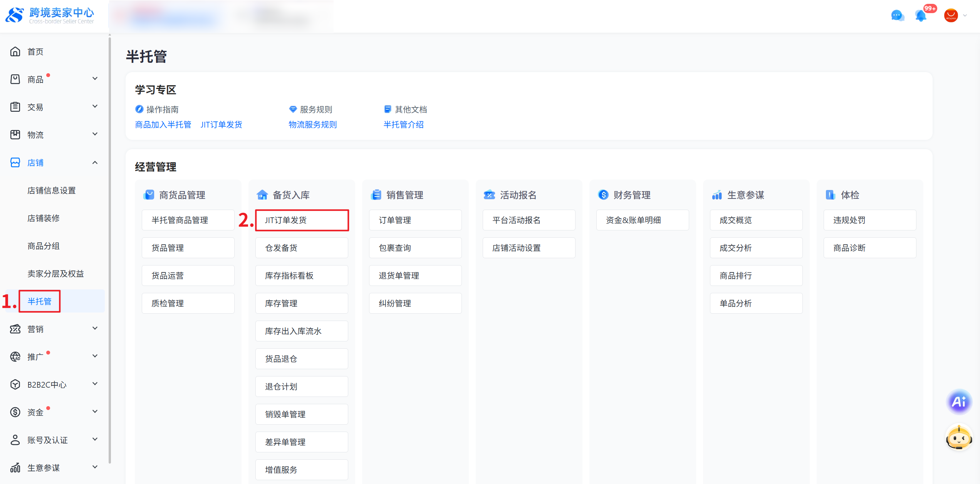Open the AI assistant floating button
The height and width of the screenshot is (484, 980).
[959, 402]
